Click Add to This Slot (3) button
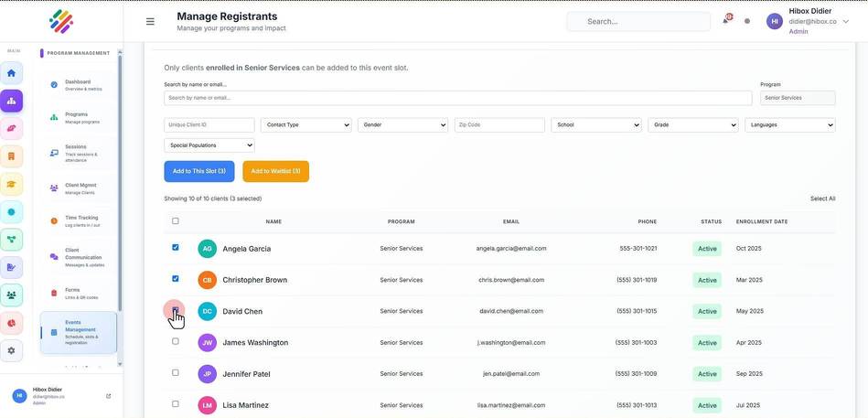 [x=199, y=172]
